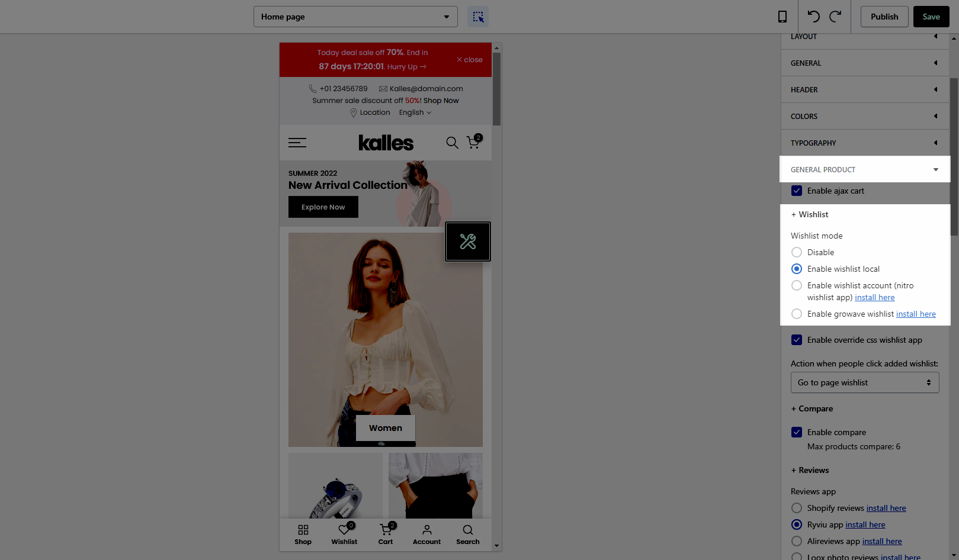Open Ryviu app install here link
The height and width of the screenshot is (560, 959).
pyautogui.click(x=865, y=524)
